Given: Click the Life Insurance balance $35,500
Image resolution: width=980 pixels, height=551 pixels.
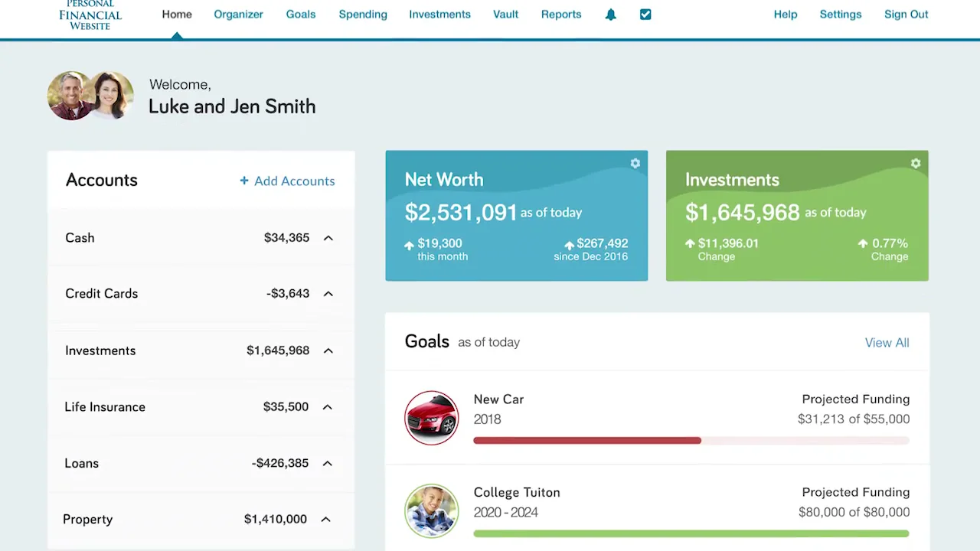Looking at the screenshot, I should click(286, 407).
